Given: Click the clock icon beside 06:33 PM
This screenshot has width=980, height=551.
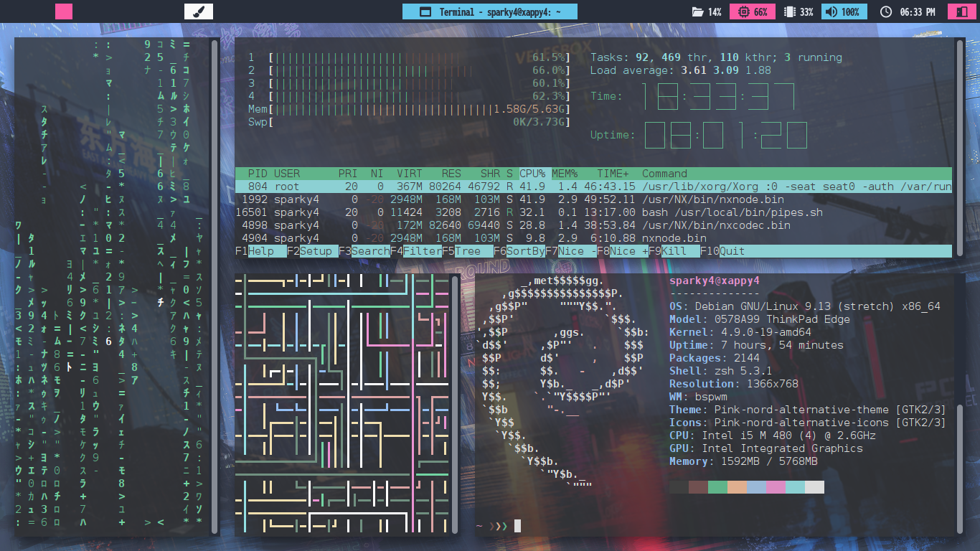Looking at the screenshot, I should (x=886, y=11).
